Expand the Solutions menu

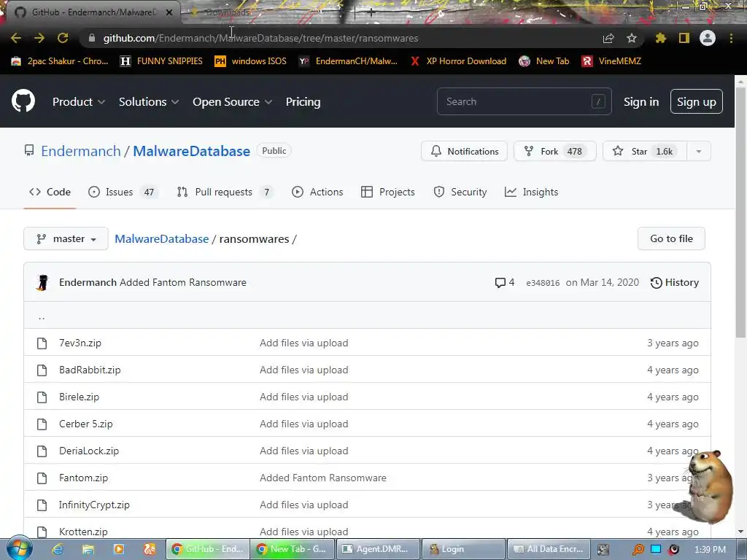click(x=149, y=102)
